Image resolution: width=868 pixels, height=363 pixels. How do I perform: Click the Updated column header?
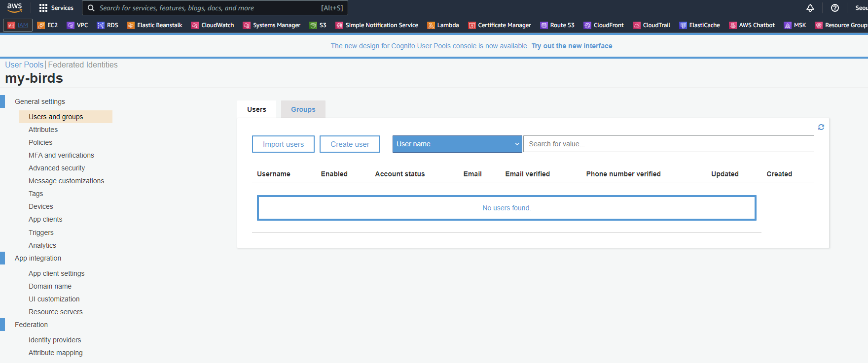pyautogui.click(x=725, y=174)
